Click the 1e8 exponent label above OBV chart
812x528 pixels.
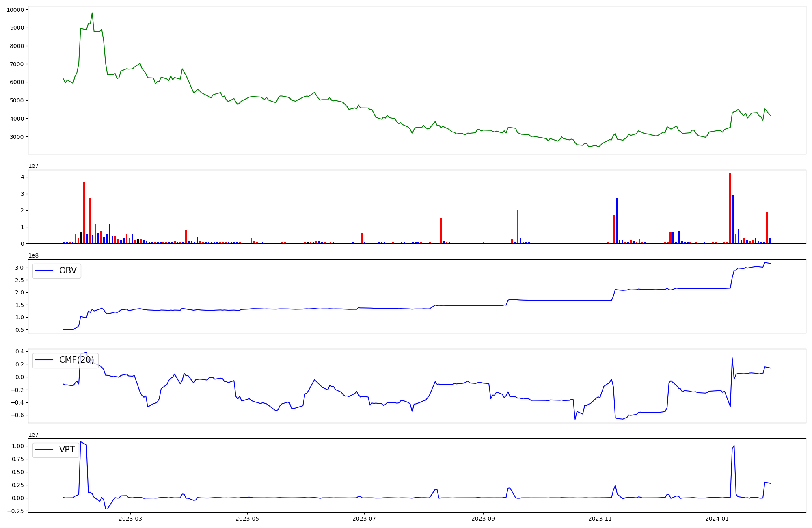[x=33, y=255]
